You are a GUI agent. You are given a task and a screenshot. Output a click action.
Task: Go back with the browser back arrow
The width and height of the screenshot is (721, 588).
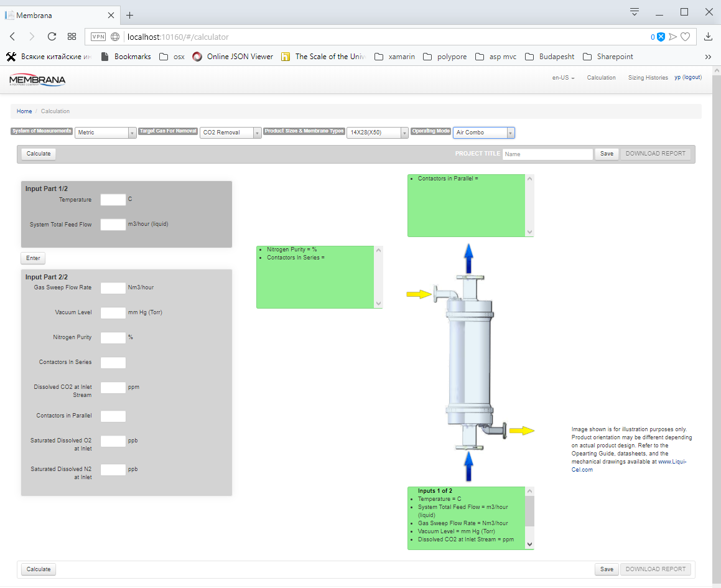pos(12,37)
